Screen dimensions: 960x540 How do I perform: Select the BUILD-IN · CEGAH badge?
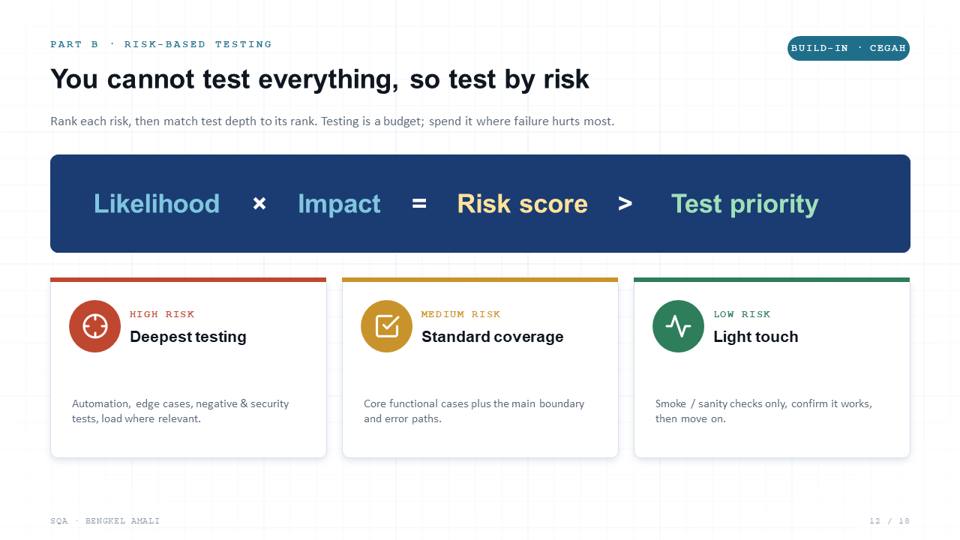coord(849,48)
